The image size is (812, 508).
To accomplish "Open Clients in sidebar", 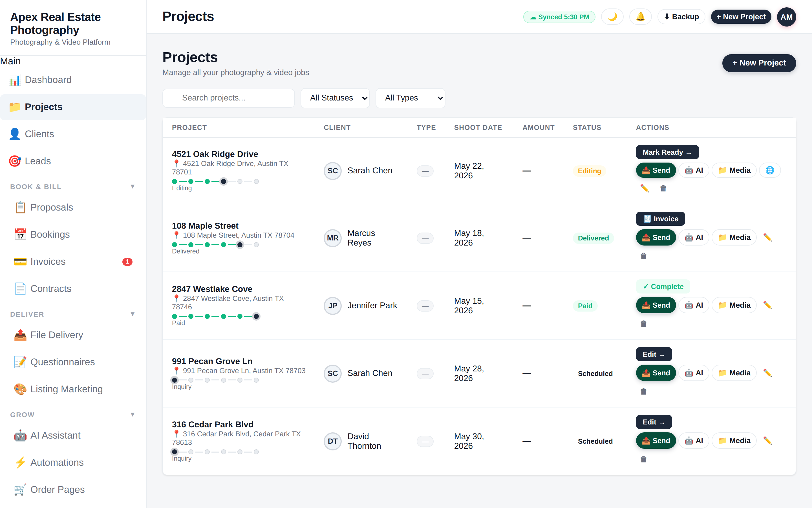I will pyautogui.click(x=73, y=134).
